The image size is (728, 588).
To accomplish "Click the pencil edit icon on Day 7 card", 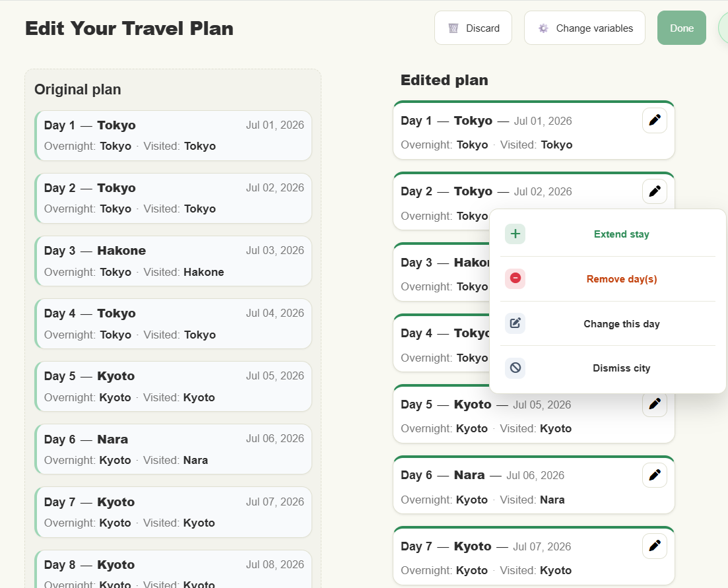I will [x=654, y=546].
